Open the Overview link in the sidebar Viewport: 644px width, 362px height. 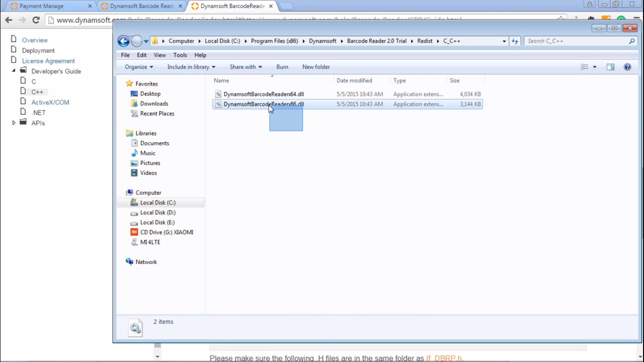pos(35,40)
